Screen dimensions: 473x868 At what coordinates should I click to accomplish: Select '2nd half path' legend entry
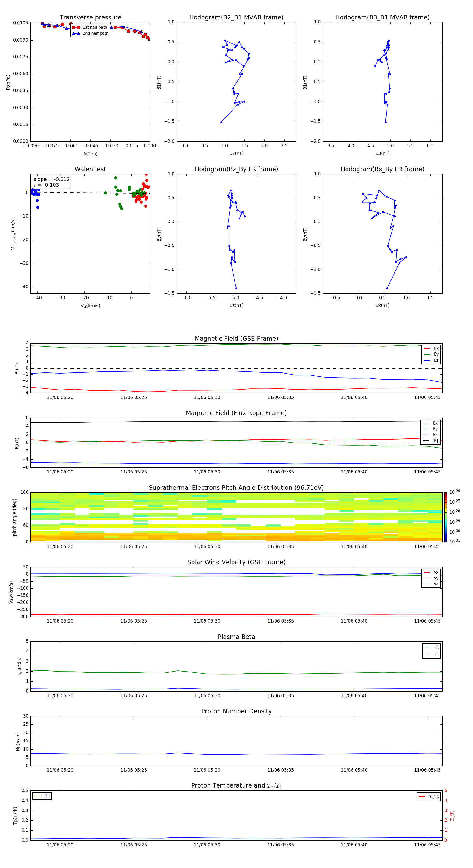pyautogui.click(x=90, y=33)
